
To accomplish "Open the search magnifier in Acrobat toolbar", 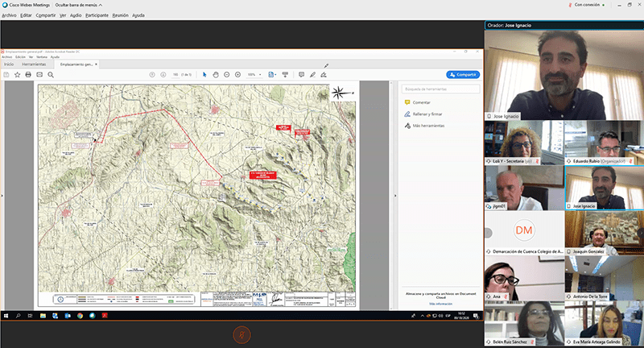I will [51, 74].
